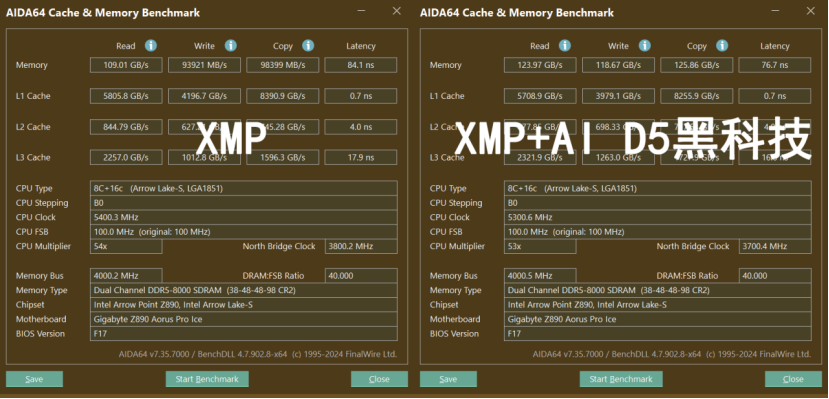Click BIOS Version F17 in right window
The width and height of the screenshot is (829, 399).
(x=658, y=333)
